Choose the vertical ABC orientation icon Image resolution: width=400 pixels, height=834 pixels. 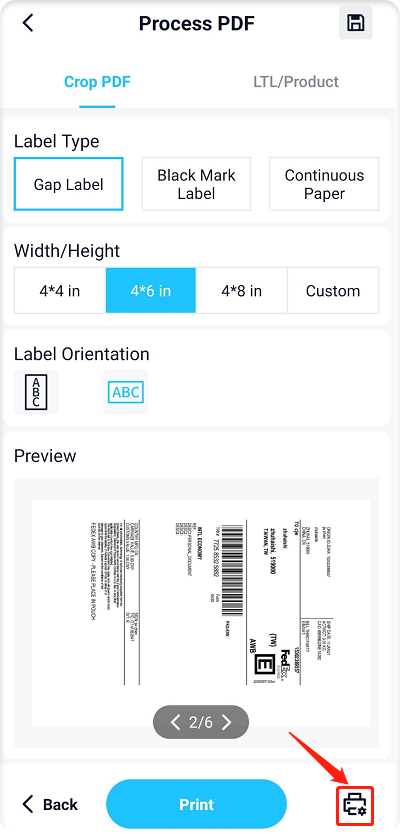[36, 392]
